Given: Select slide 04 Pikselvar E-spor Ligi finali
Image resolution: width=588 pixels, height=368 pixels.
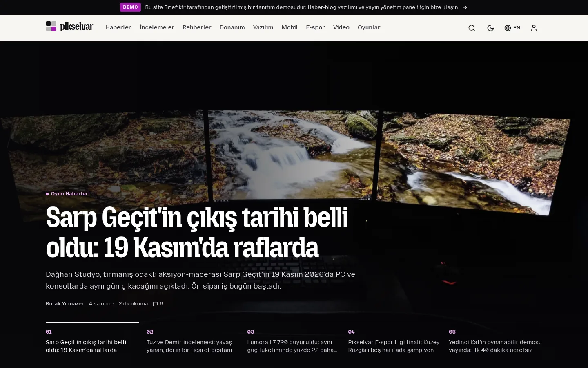Looking at the screenshot, I should click(x=395, y=342).
